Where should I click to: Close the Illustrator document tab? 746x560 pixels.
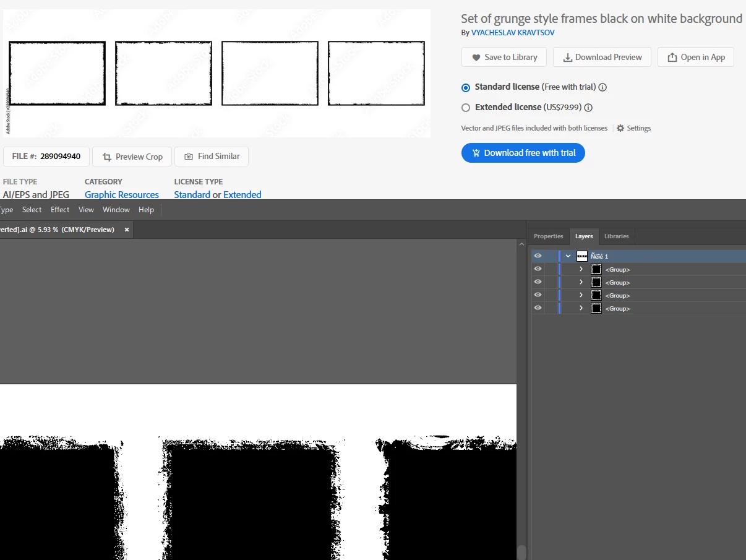(127, 230)
